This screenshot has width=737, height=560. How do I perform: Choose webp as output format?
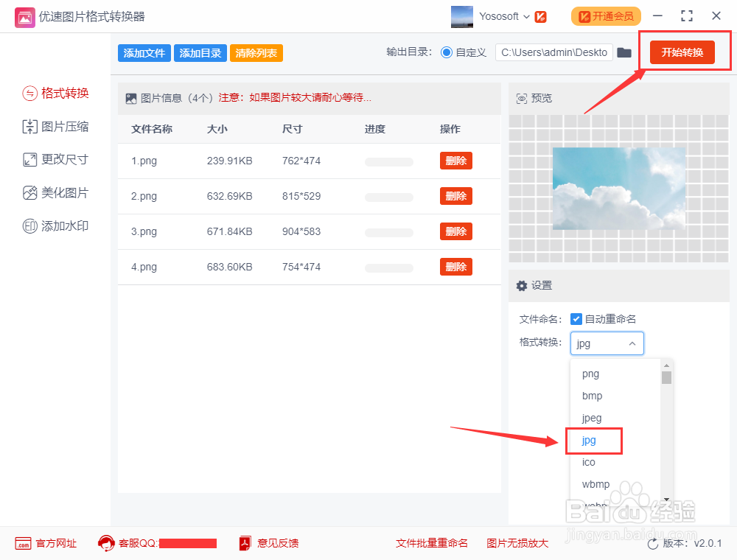[594, 506]
